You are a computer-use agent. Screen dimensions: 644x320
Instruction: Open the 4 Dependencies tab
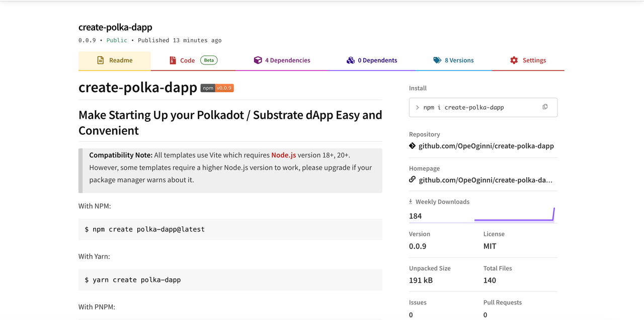(x=282, y=60)
